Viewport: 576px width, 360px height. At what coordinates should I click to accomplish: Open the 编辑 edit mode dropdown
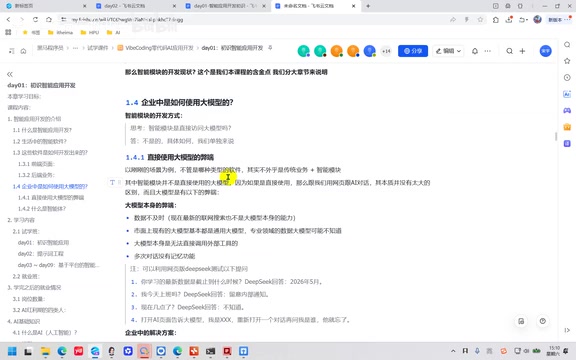448,51
